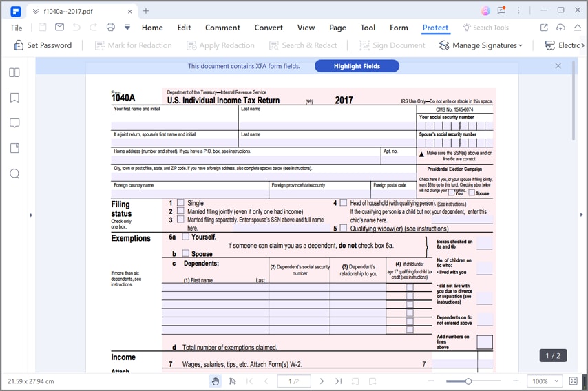Click the Search Tools field
This screenshot has width=588, height=391.
coord(486,28)
